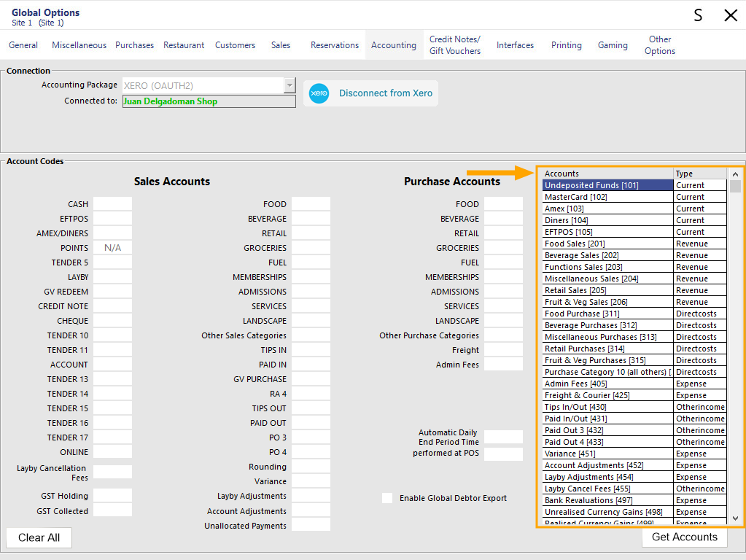Close the Global Options window
Viewport: 746px width, 560px height.
[x=730, y=15]
